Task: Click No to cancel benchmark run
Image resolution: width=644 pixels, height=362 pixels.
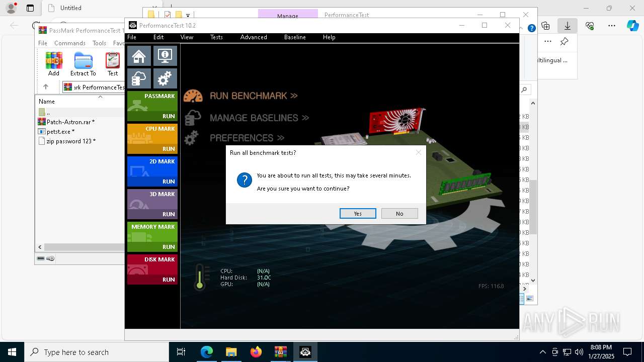Action: pyautogui.click(x=399, y=214)
